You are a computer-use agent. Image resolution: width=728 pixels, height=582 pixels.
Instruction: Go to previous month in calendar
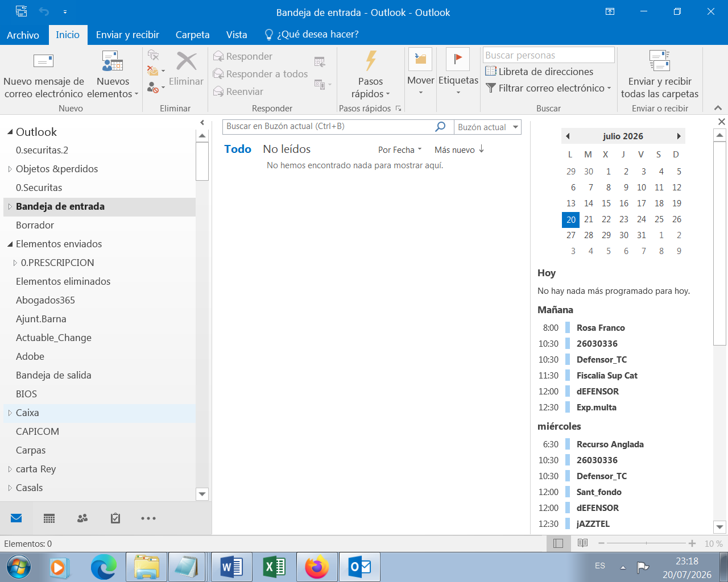[x=568, y=136]
